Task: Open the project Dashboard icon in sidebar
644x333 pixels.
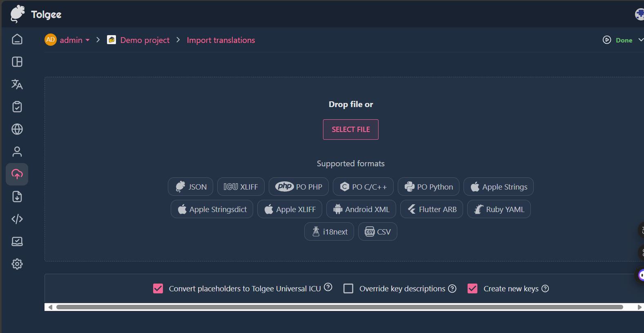Action: [x=17, y=62]
